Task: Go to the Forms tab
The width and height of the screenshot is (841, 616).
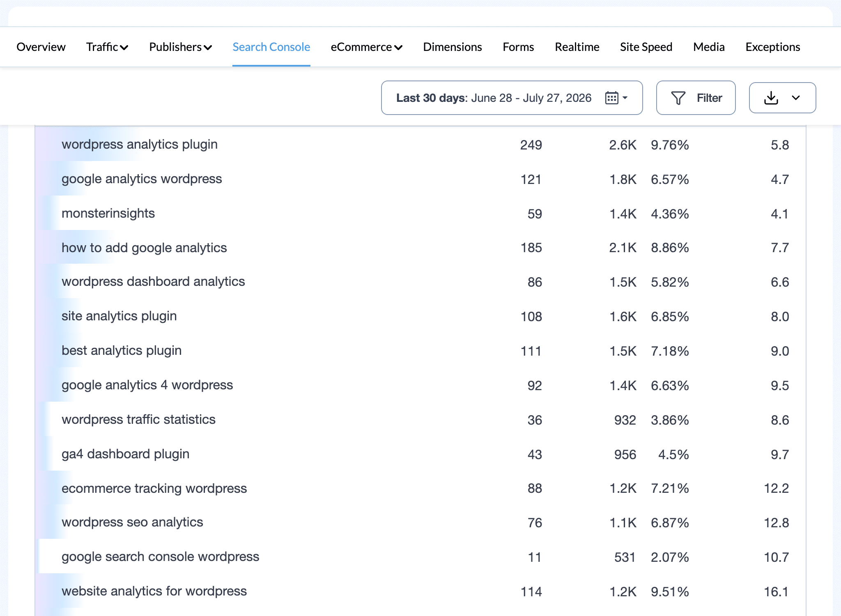Action: pyautogui.click(x=518, y=47)
